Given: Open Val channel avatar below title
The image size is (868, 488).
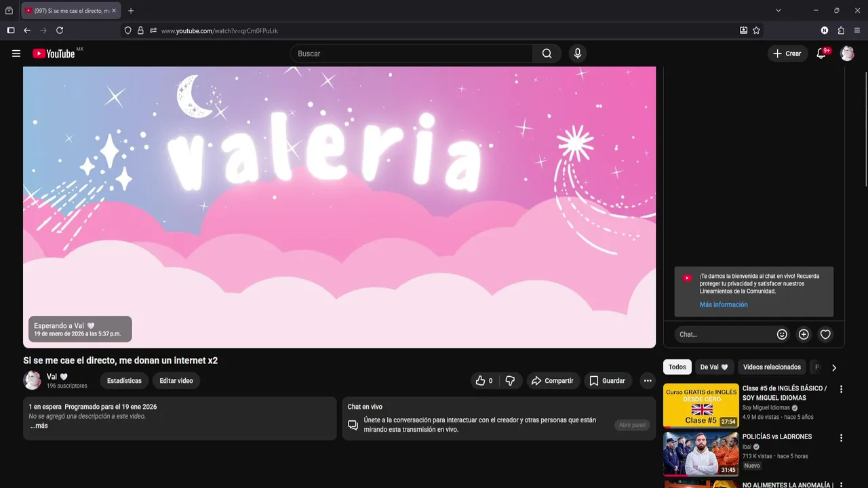Looking at the screenshot, I should click(x=33, y=381).
